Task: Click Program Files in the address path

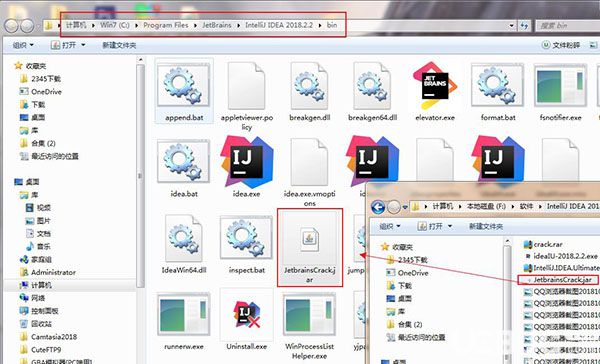Action: [x=166, y=25]
